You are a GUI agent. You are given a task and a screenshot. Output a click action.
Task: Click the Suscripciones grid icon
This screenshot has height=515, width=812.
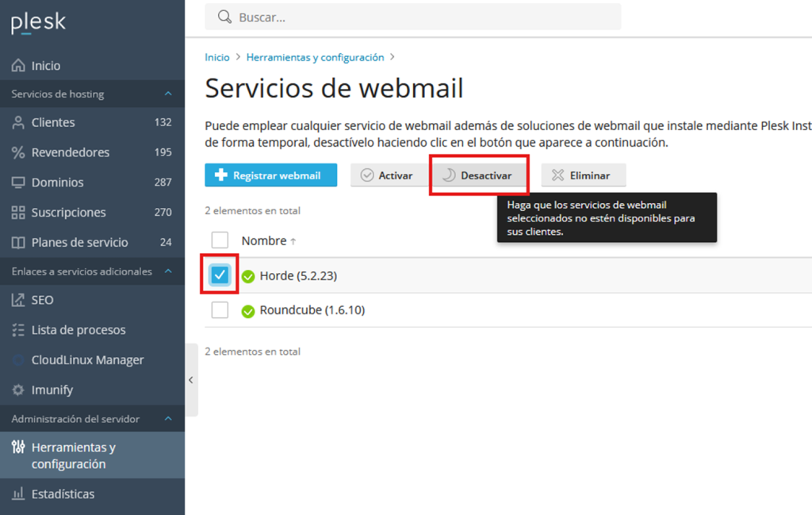(x=18, y=213)
